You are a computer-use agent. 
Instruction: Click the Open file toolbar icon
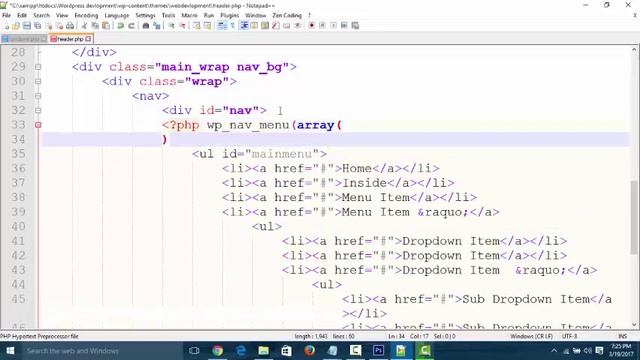click(x=16, y=26)
